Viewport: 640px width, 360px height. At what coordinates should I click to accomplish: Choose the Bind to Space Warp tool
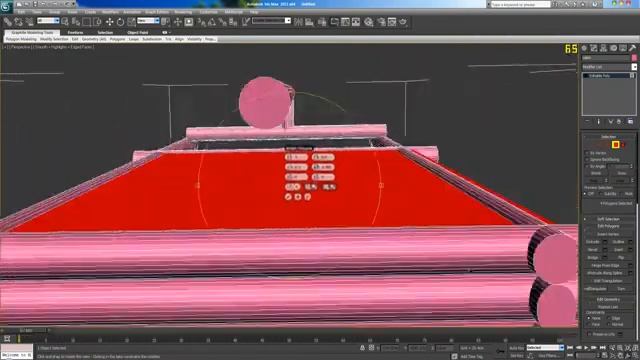point(29,22)
